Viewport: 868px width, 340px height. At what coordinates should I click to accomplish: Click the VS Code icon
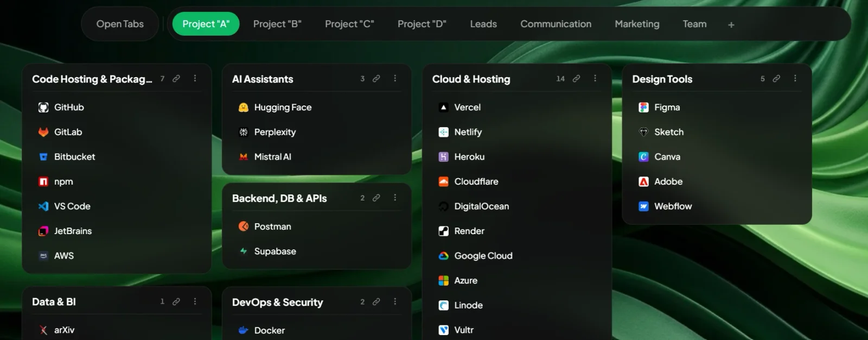point(43,206)
